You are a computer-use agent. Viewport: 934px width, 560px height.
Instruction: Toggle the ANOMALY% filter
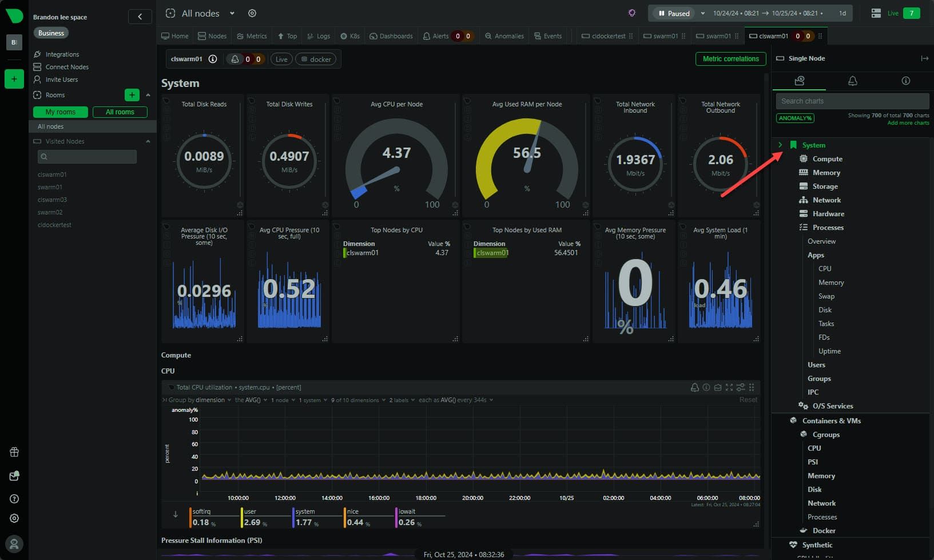point(795,118)
